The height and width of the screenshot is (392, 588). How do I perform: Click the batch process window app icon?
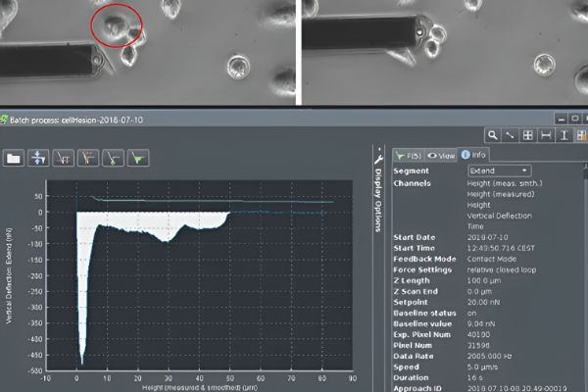pyautogui.click(x=4, y=120)
